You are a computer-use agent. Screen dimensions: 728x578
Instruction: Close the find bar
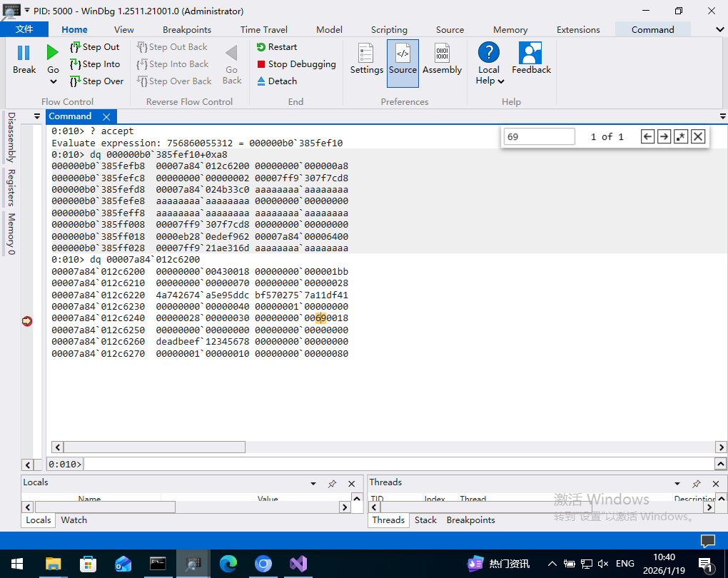click(698, 136)
